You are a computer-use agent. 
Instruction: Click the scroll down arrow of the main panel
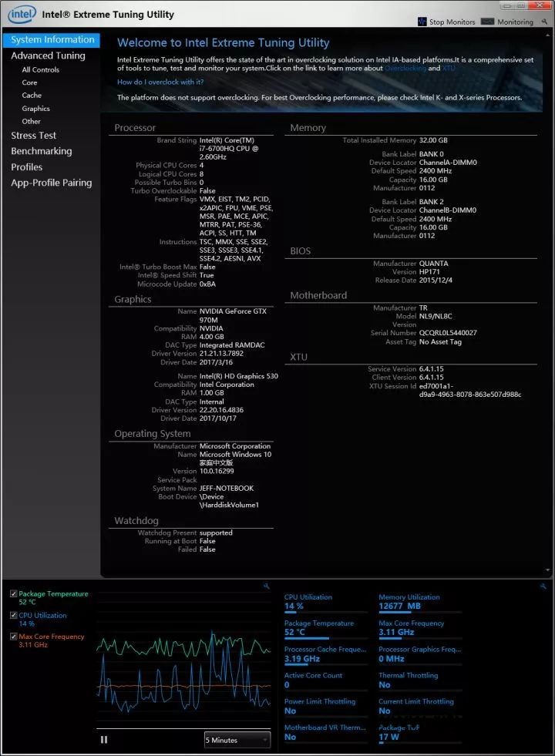[x=548, y=570]
